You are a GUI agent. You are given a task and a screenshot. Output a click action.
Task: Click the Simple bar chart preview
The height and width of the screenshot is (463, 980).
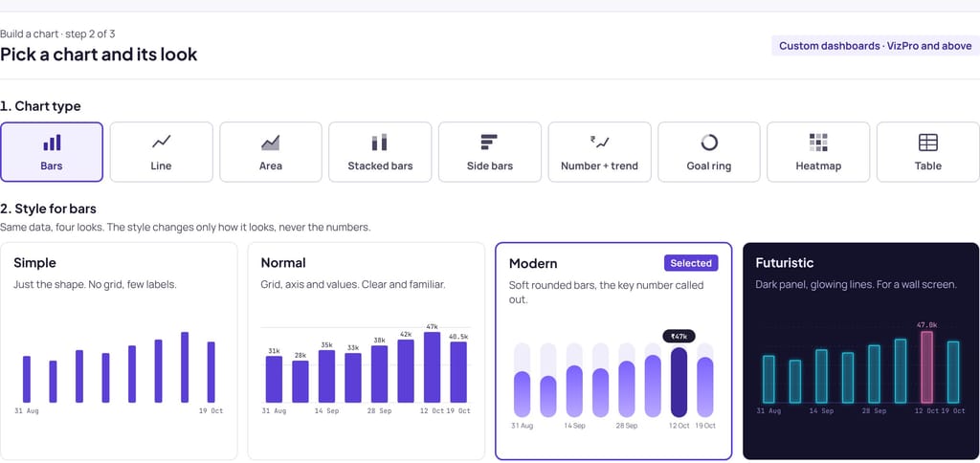click(x=119, y=372)
